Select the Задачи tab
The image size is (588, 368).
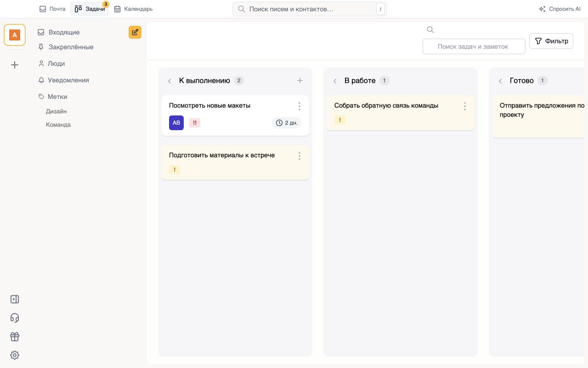[90, 9]
